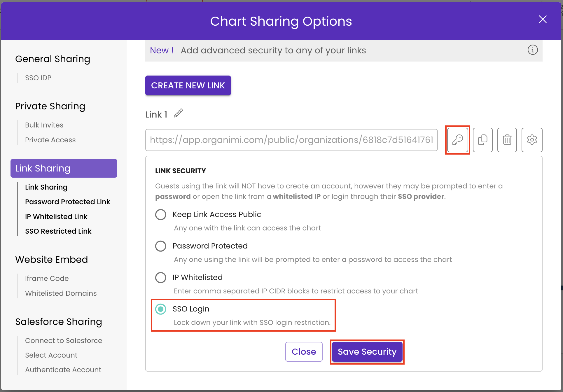Open link settings via the gear icon

(532, 140)
